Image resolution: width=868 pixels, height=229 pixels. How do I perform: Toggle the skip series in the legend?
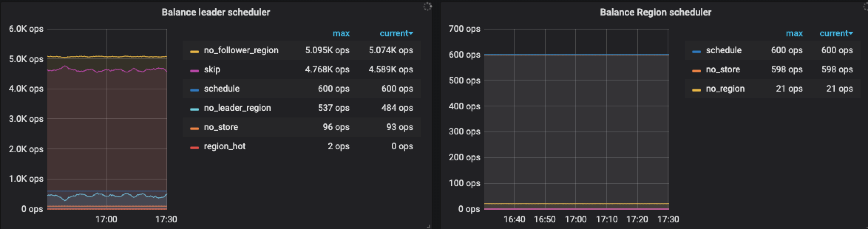(x=212, y=69)
